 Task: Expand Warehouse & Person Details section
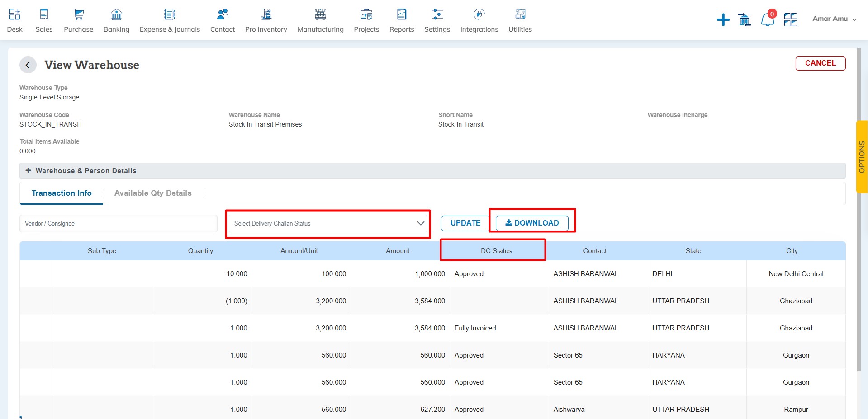[432, 170]
